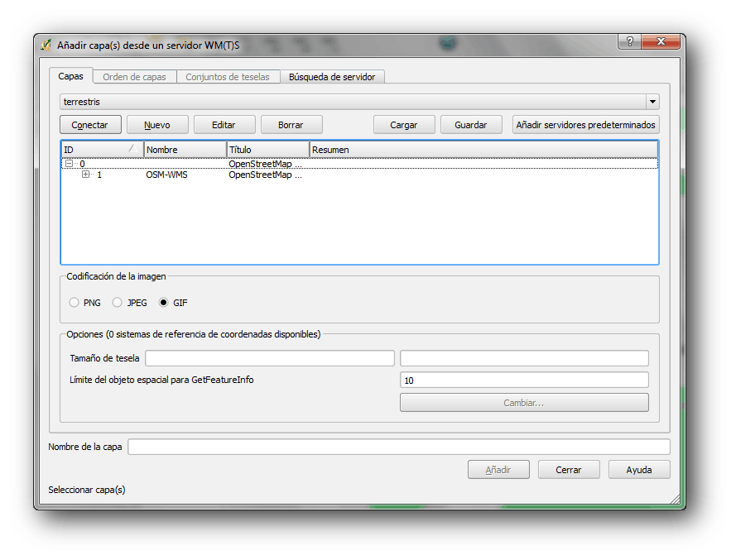The width and height of the screenshot is (736, 560).
Task: Expand the OSM-WMS tree item
Action: tap(85, 175)
